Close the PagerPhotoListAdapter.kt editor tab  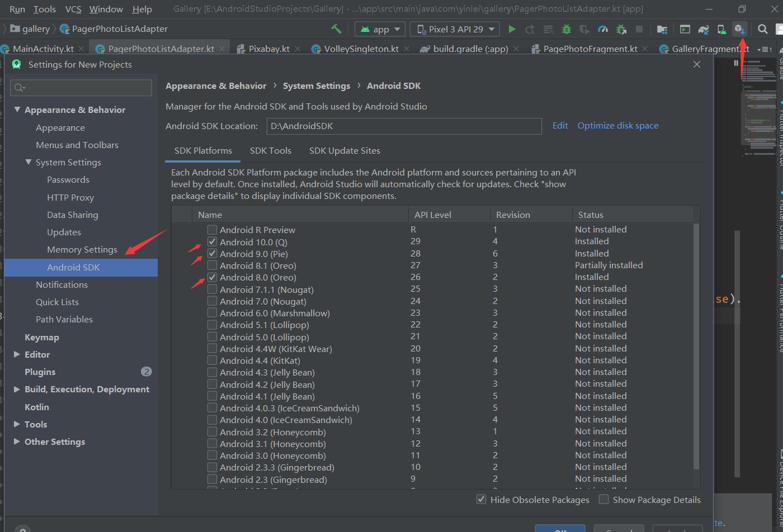222,49
